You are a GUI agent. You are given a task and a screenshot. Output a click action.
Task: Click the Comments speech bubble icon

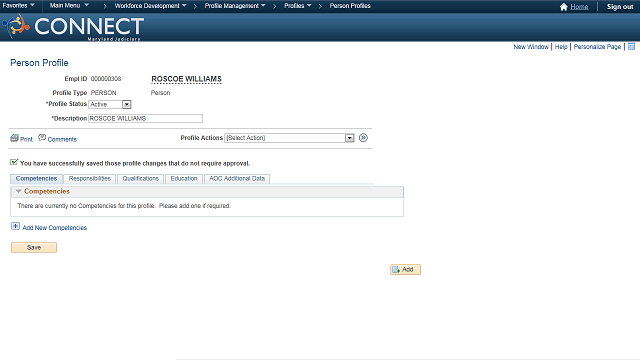click(x=42, y=138)
